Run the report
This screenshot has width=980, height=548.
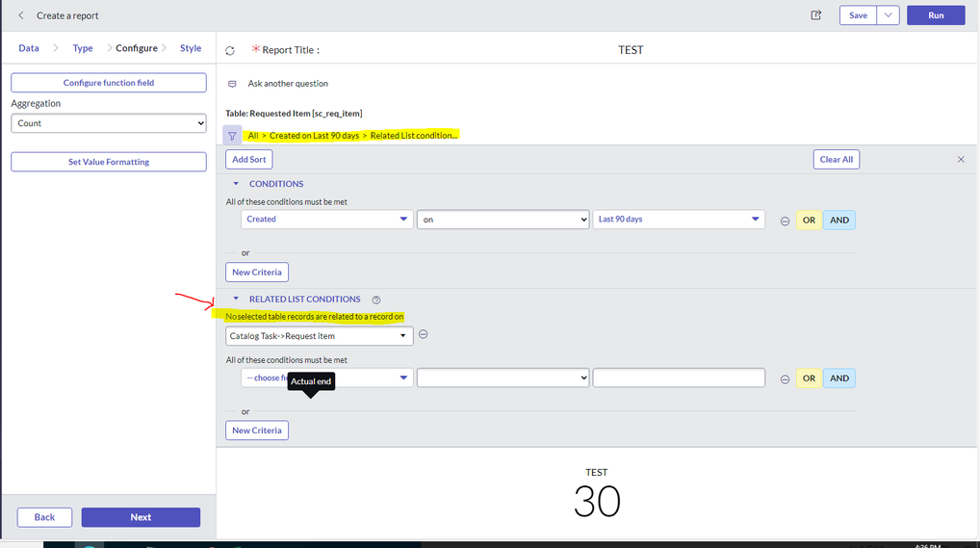(936, 15)
